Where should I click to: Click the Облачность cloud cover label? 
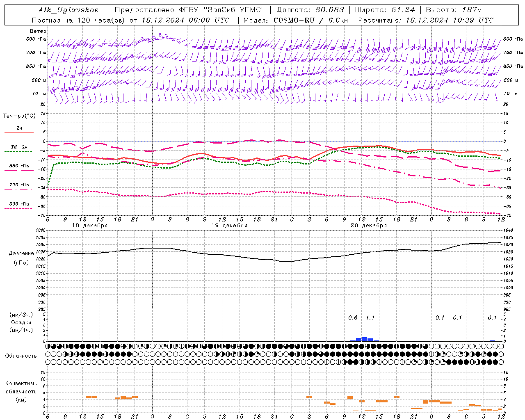[21, 356]
